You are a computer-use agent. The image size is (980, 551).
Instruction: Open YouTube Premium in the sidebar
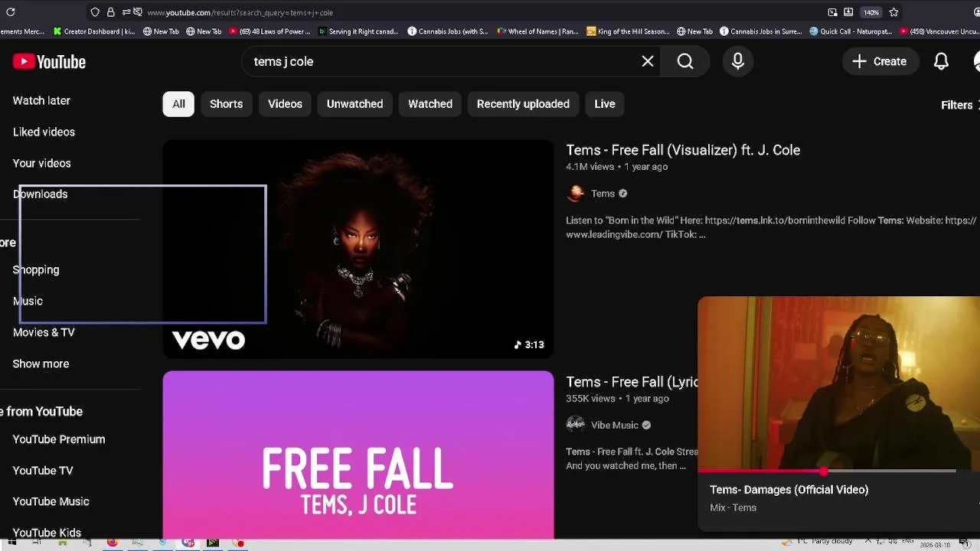pyautogui.click(x=59, y=439)
